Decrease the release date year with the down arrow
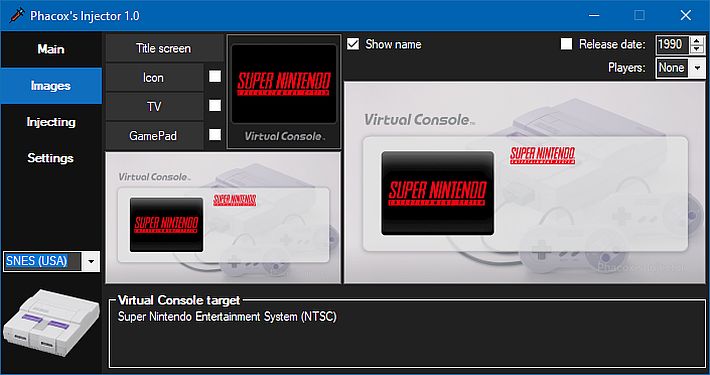Screen dimensions: 710x375 tap(697, 49)
